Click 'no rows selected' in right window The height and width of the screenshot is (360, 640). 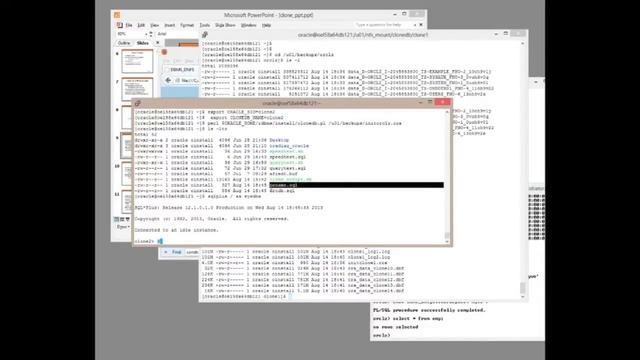click(395, 327)
